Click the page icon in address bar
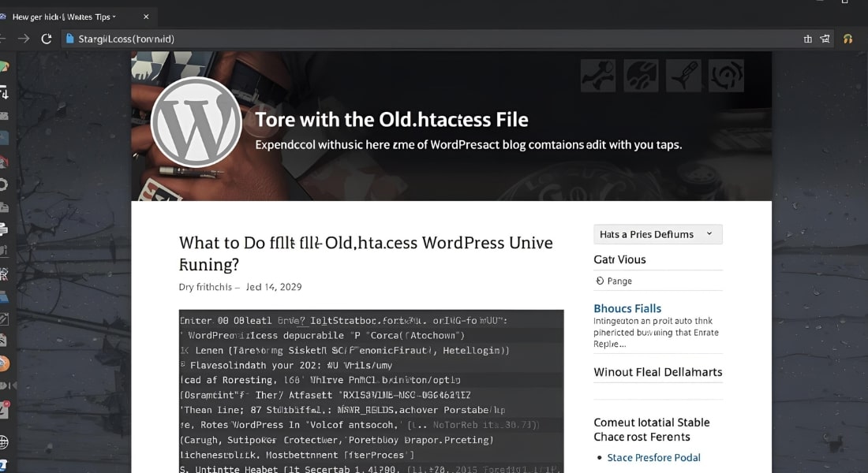 (69, 39)
